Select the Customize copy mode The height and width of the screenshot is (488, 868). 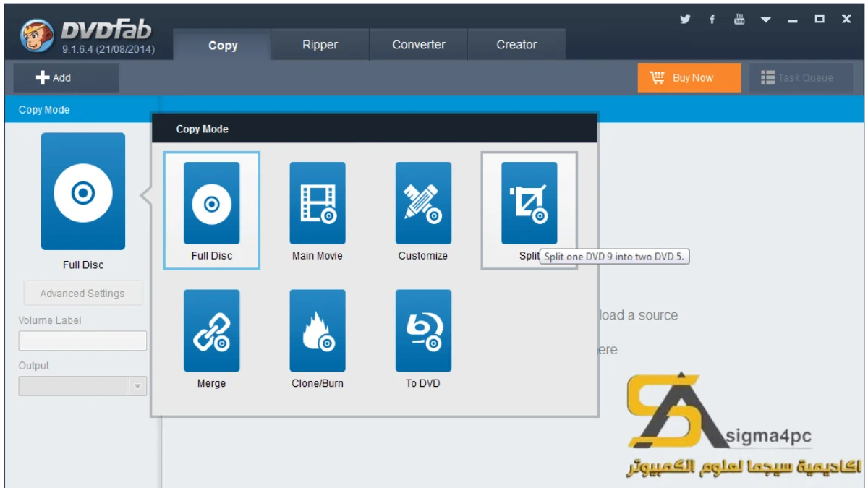pyautogui.click(x=423, y=203)
